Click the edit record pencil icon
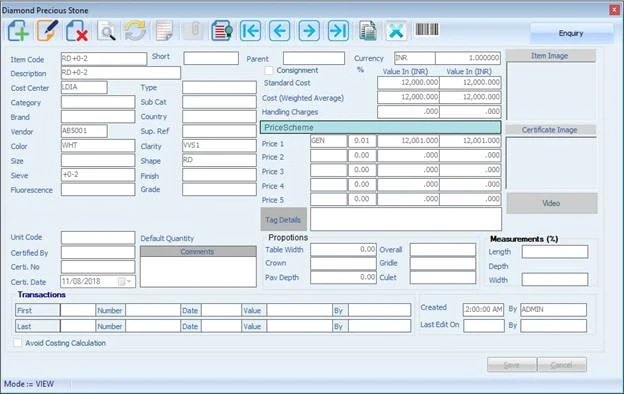 (47, 31)
